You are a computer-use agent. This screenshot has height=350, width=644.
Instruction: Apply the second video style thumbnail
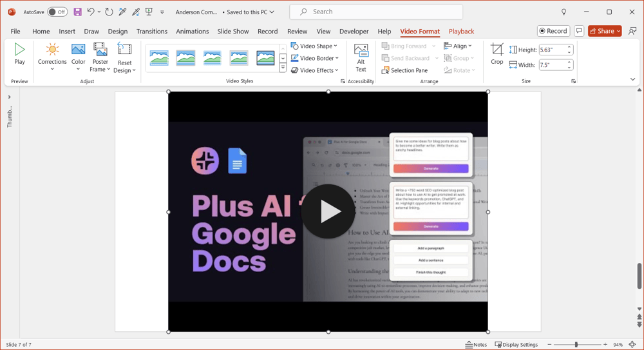pyautogui.click(x=185, y=58)
